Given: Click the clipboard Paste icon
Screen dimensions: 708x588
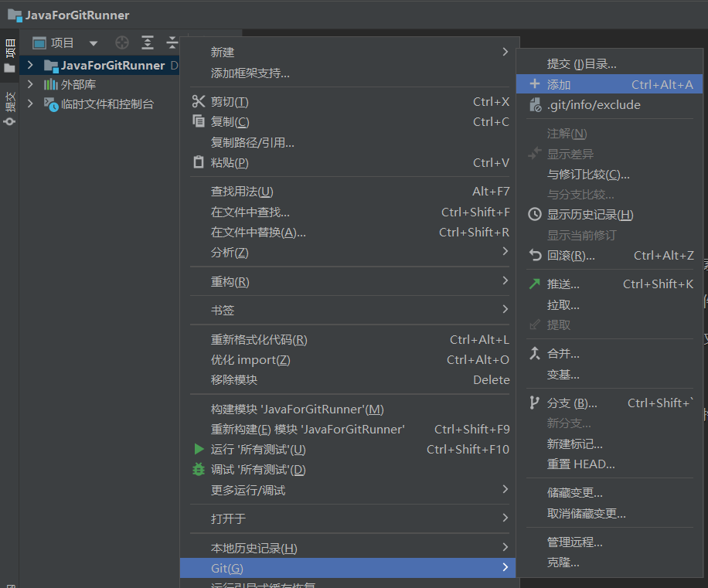Looking at the screenshot, I should point(198,162).
